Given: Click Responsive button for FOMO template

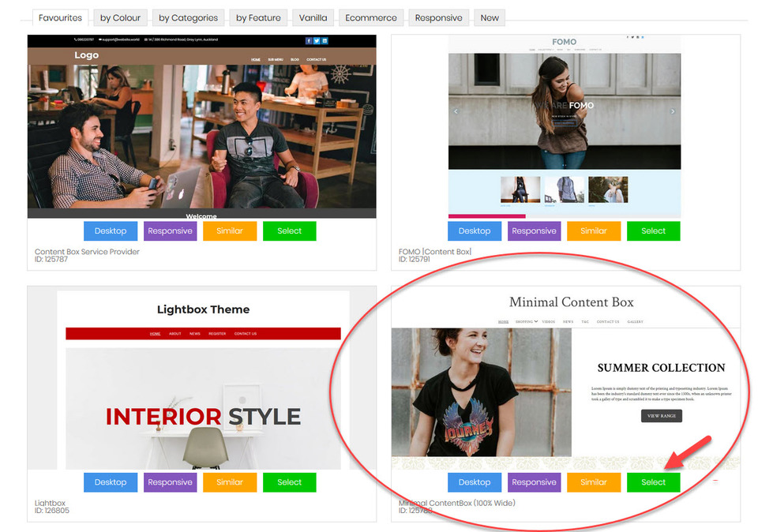Looking at the screenshot, I should coord(534,231).
